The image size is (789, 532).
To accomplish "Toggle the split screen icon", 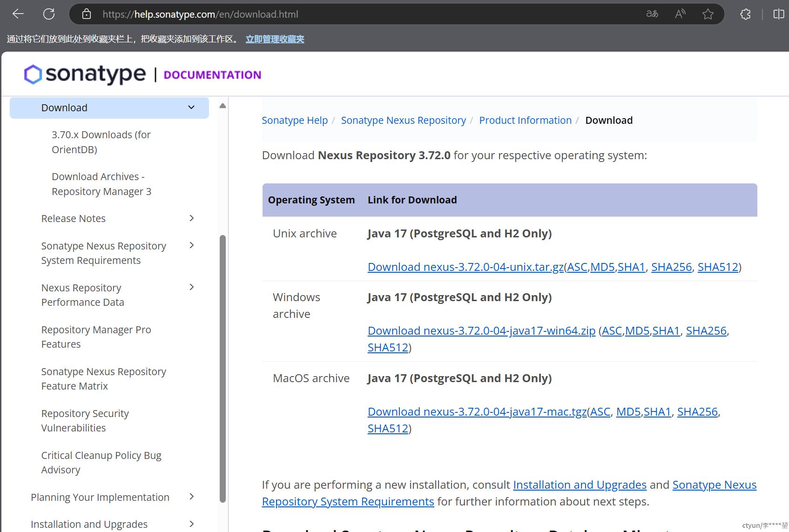I will 779,14.
